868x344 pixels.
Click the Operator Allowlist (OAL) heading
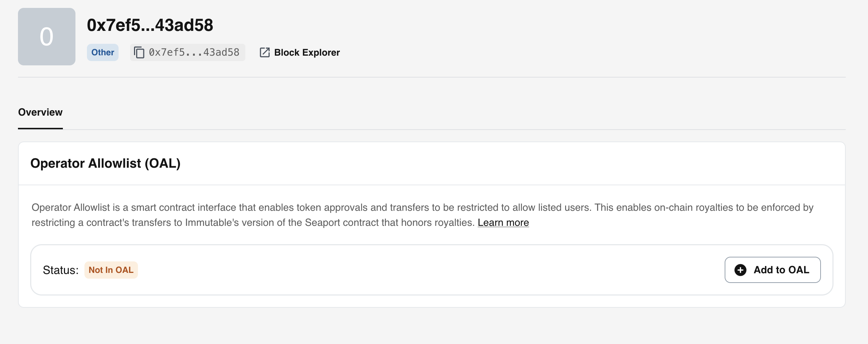click(105, 163)
